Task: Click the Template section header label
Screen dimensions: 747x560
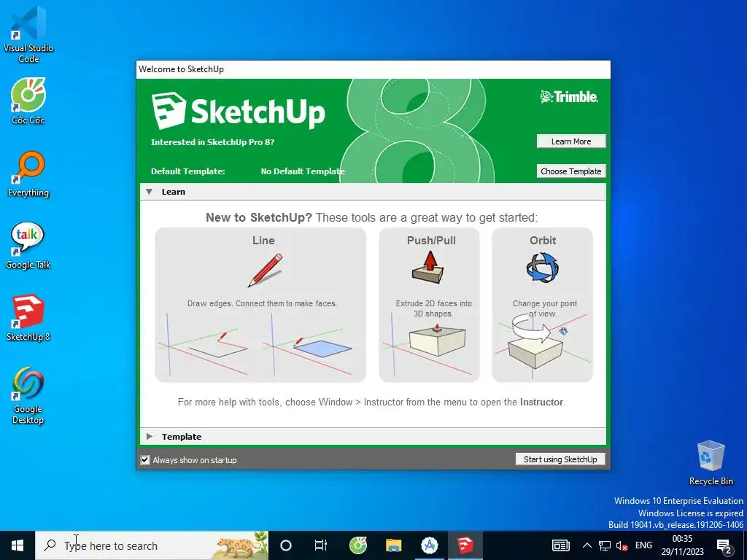Action: pyautogui.click(x=182, y=437)
